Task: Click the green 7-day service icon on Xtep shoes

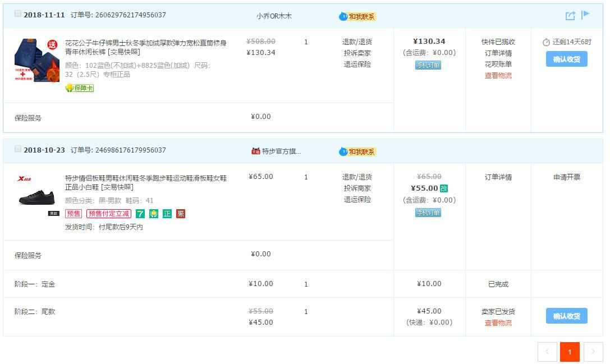Action: click(139, 214)
